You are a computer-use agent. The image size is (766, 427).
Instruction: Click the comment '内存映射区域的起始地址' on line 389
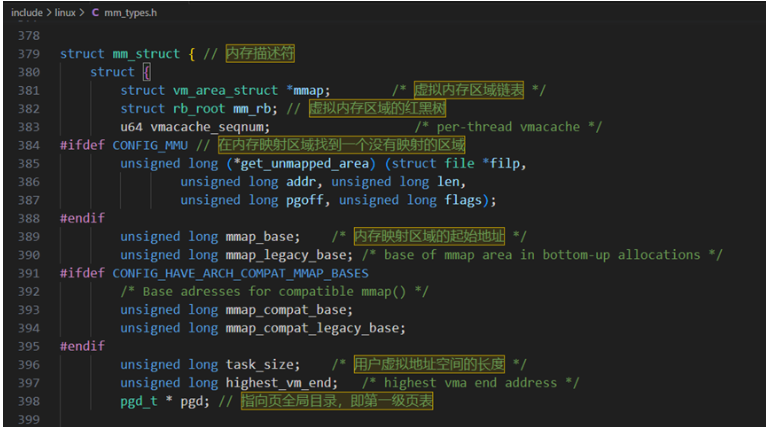(x=429, y=236)
